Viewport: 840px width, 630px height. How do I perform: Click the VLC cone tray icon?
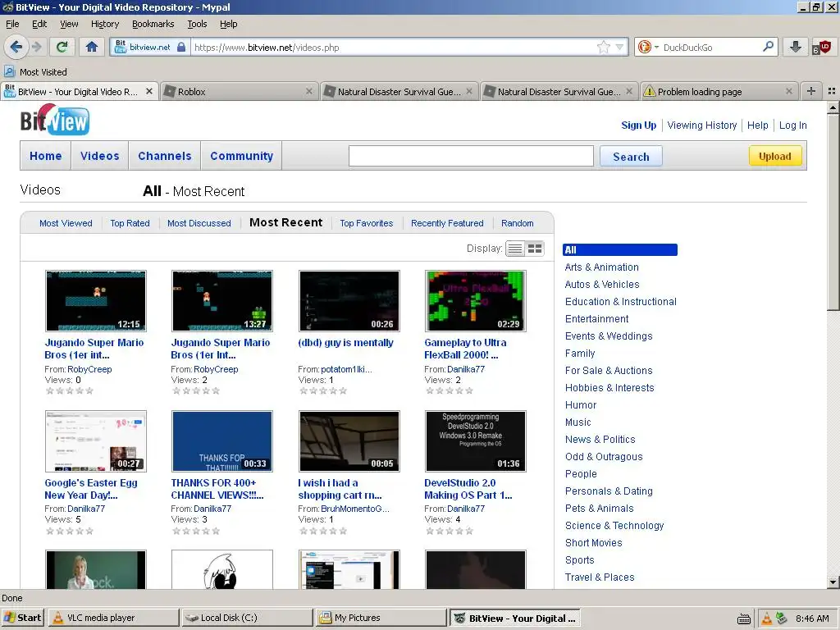click(767, 619)
